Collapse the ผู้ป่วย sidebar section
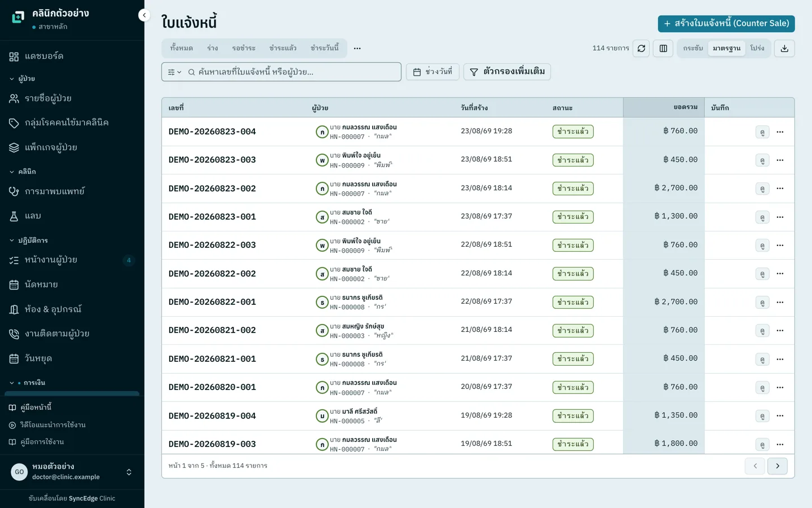Viewport: 812px width, 508px height. (x=23, y=79)
